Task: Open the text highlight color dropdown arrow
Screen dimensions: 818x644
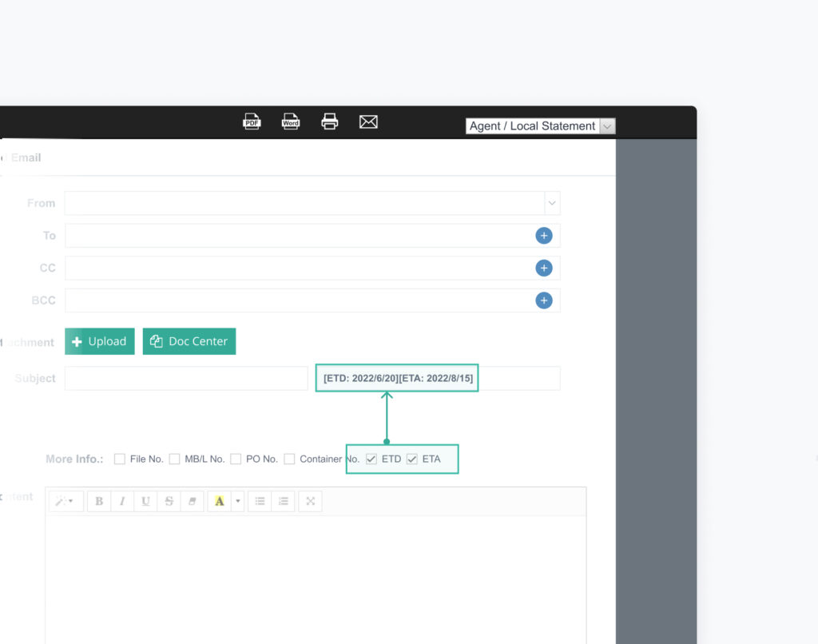Action: pyautogui.click(x=237, y=501)
